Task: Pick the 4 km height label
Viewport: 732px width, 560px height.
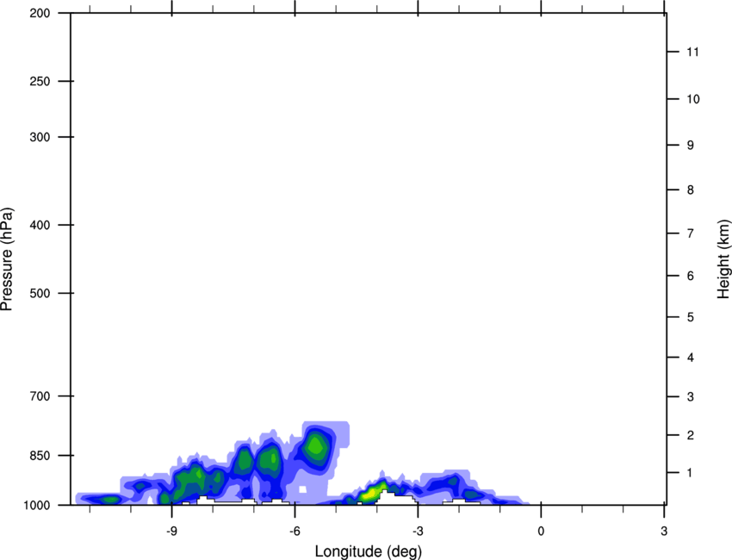Action: pyautogui.click(x=690, y=358)
